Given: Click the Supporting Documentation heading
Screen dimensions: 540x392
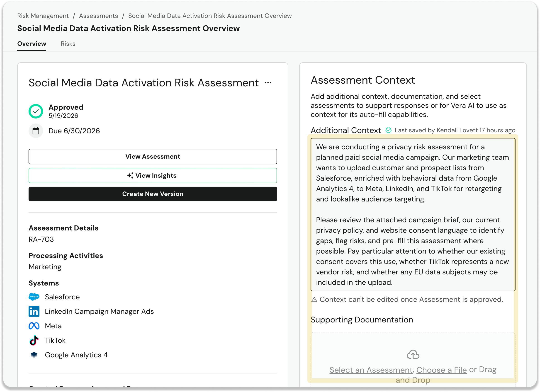Looking at the screenshot, I should tap(362, 320).
